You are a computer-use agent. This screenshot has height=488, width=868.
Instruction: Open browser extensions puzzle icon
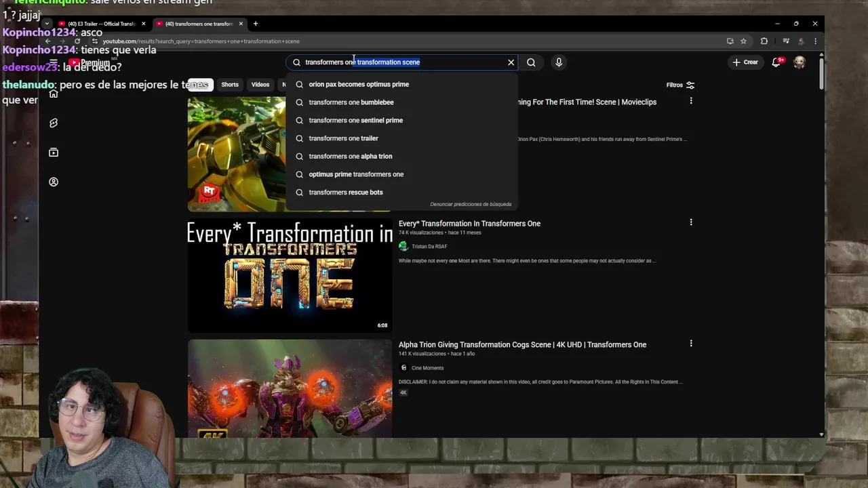pos(764,41)
